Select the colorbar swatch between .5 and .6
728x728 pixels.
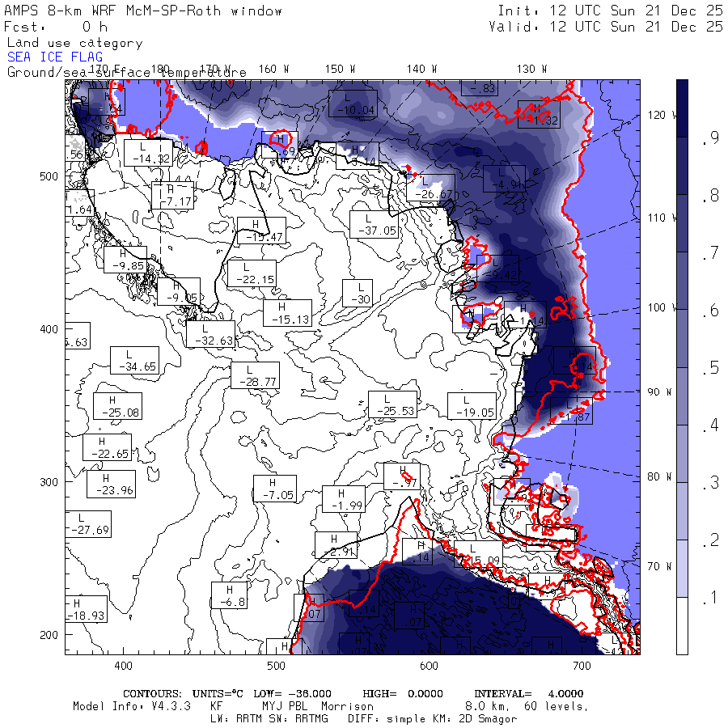pyautogui.click(x=682, y=338)
